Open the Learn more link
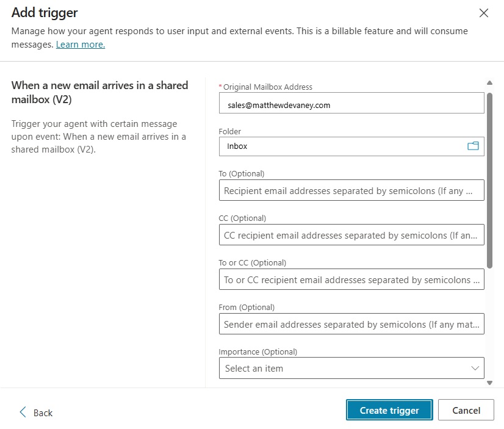The height and width of the screenshot is (429, 504). 81,44
